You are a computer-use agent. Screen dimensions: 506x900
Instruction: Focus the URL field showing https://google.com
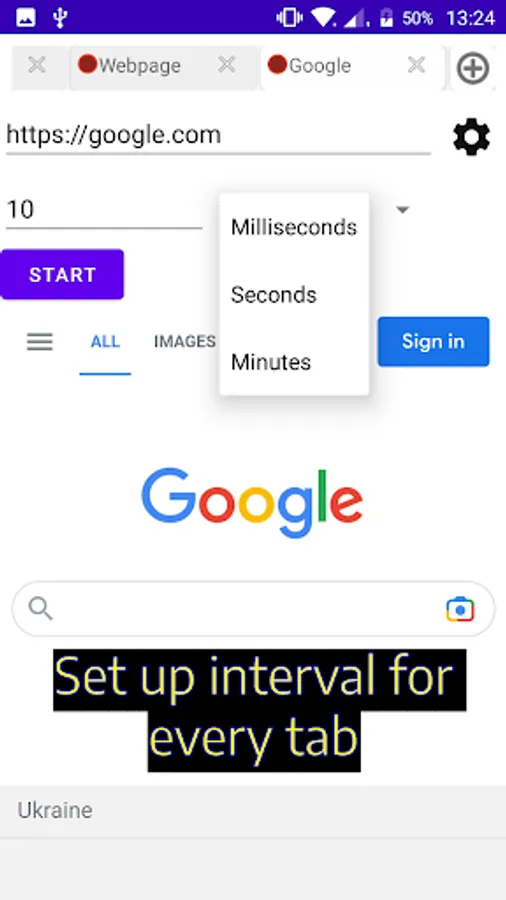[x=218, y=136]
